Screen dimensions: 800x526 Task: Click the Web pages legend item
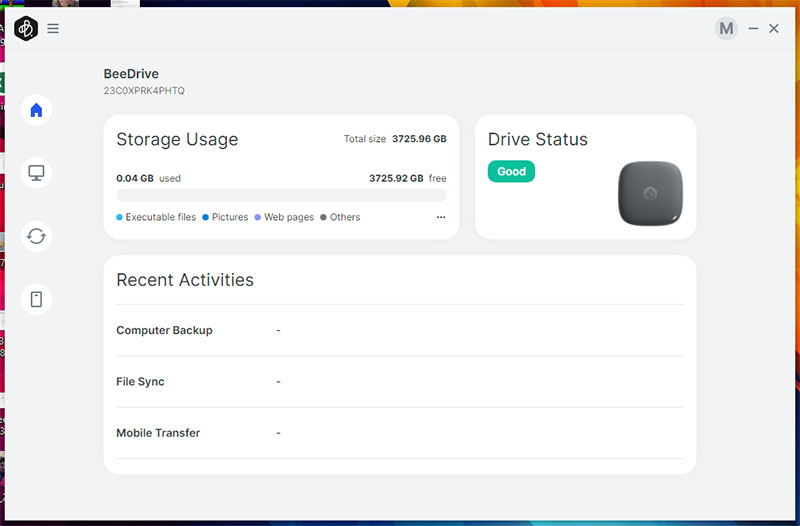(x=288, y=217)
